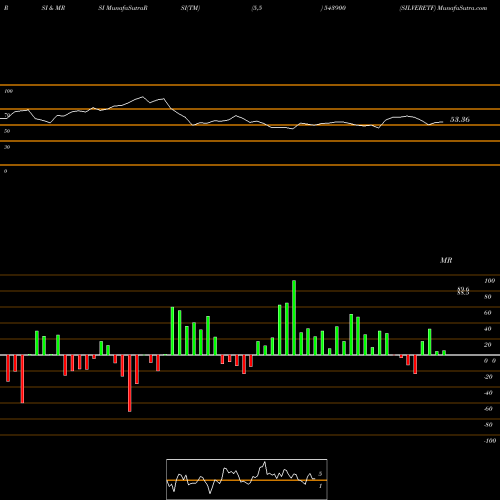500x500 pixels.
Task: Select the tallest green histogram bar
Action: [x=294, y=318]
